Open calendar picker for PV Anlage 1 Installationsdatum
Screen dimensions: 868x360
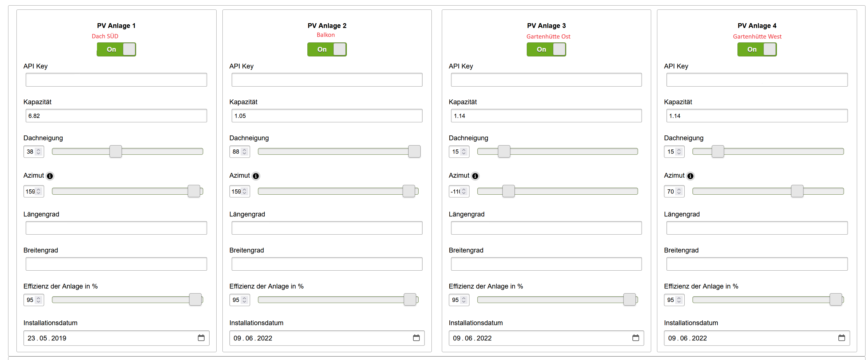(x=201, y=338)
